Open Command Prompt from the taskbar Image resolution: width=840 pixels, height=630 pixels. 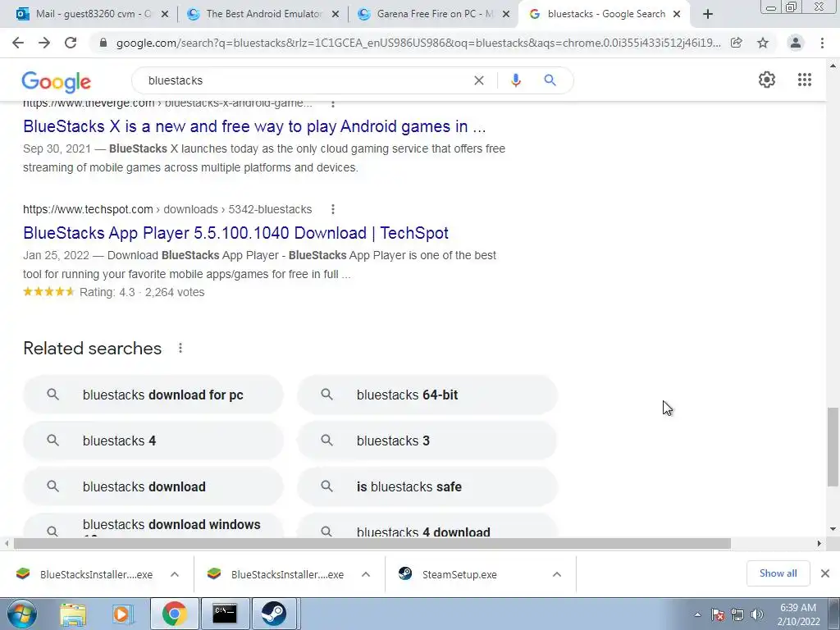coord(225,614)
